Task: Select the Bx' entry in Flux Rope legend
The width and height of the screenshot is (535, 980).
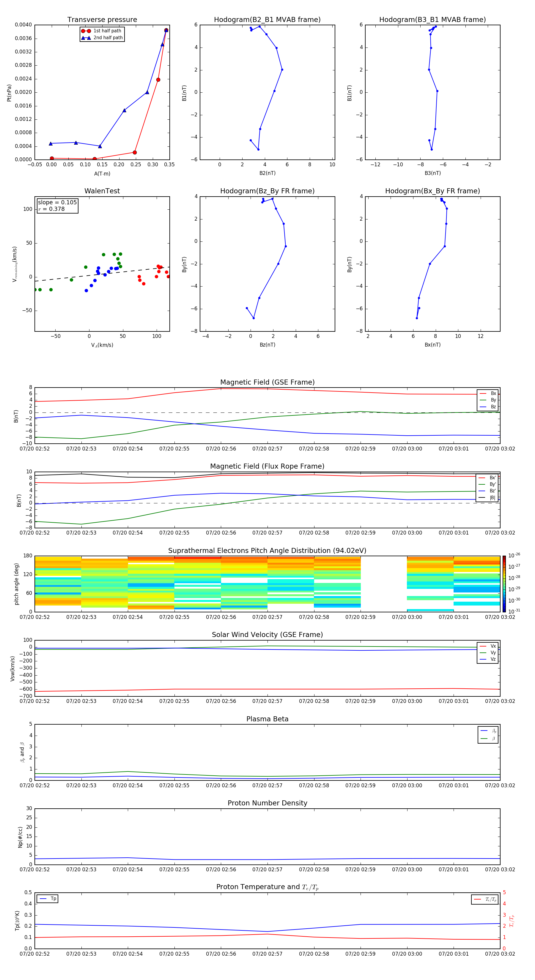Action: pyautogui.click(x=487, y=478)
